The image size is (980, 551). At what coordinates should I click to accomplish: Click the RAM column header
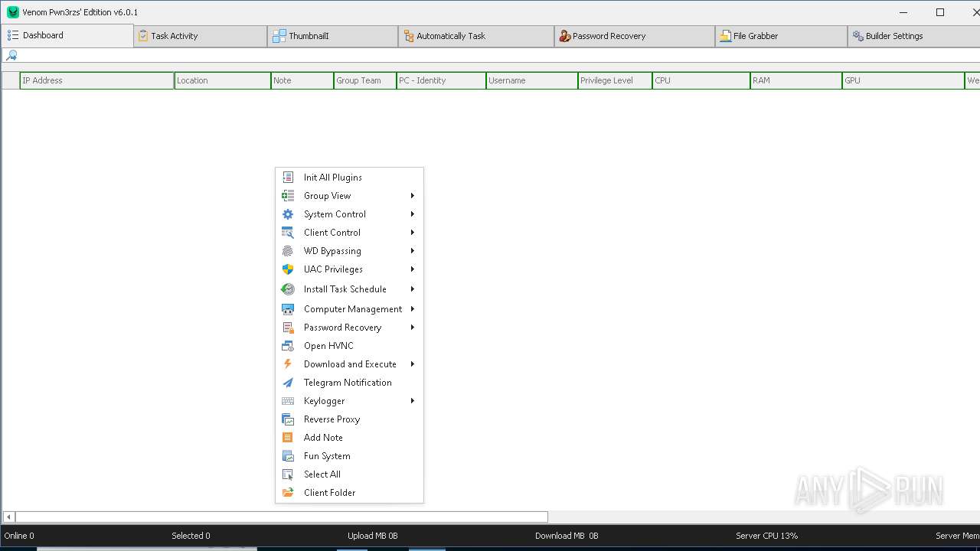click(795, 80)
